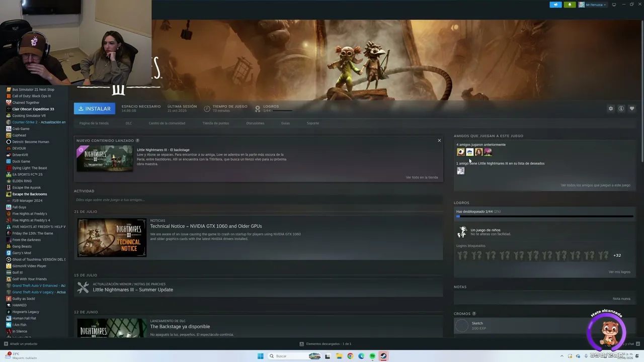Image resolution: width=644 pixels, height=362 pixels.
Task: Open 'Ver todos los amigos que juegan' link
Action: tap(596, 186)
